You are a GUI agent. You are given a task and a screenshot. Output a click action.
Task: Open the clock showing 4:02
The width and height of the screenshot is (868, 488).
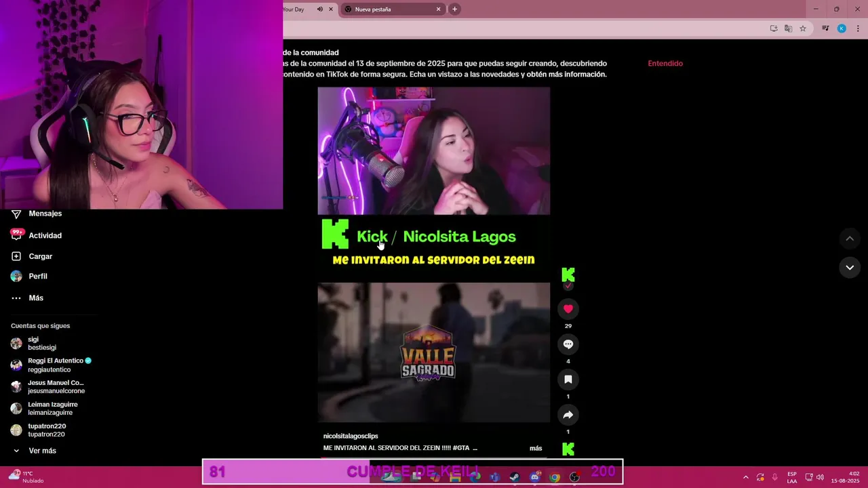(845, 477)
